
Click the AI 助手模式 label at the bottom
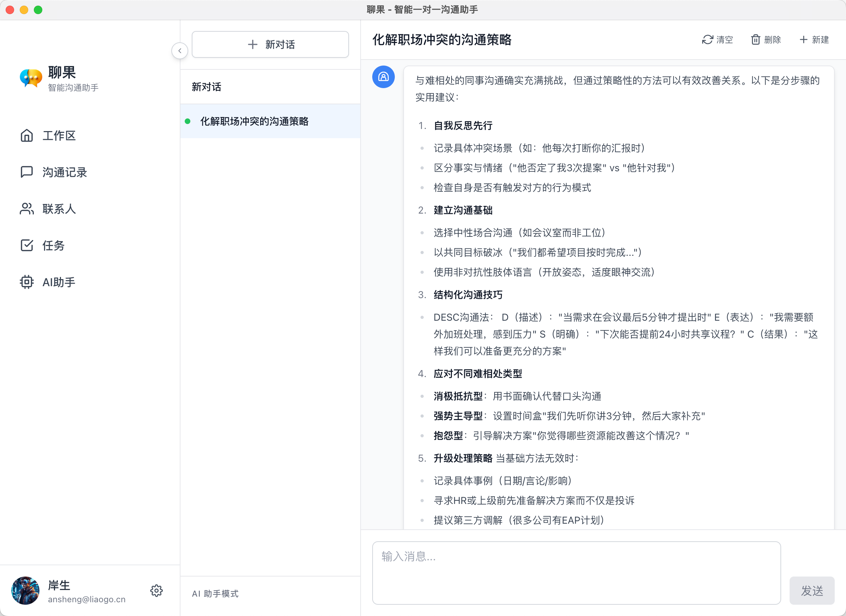tap(215, 594)
